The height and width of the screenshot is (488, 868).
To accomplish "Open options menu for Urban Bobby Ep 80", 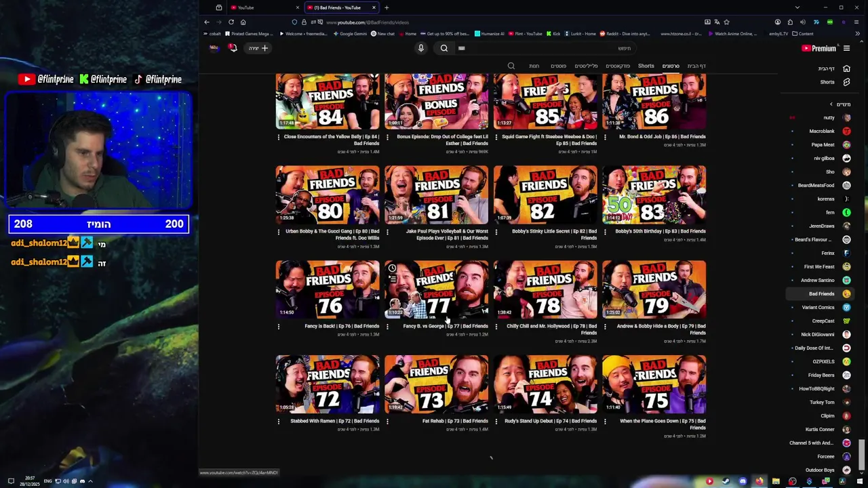I will pos(278,231).
